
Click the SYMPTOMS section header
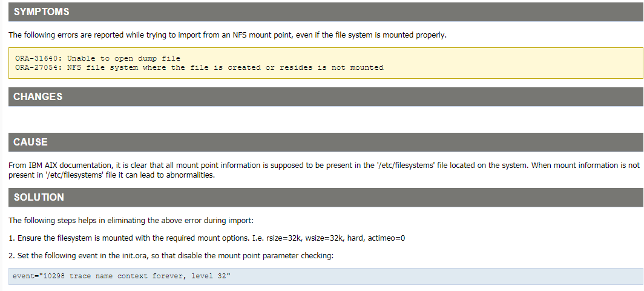coord(41,12)
